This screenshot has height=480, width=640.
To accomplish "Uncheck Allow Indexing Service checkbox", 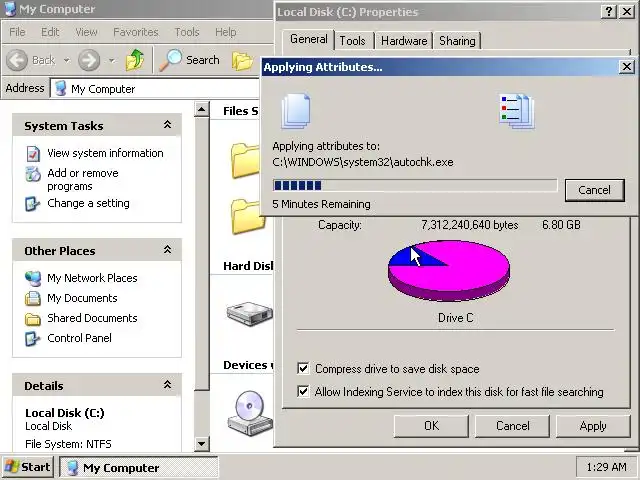I will click(303, 392).
